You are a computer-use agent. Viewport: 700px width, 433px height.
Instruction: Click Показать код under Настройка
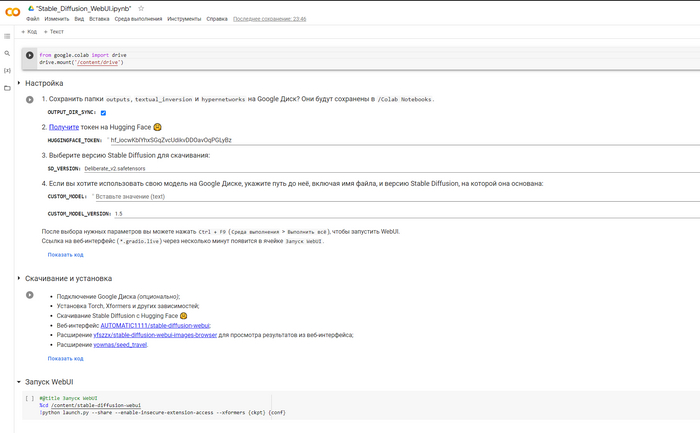(66, 254)
